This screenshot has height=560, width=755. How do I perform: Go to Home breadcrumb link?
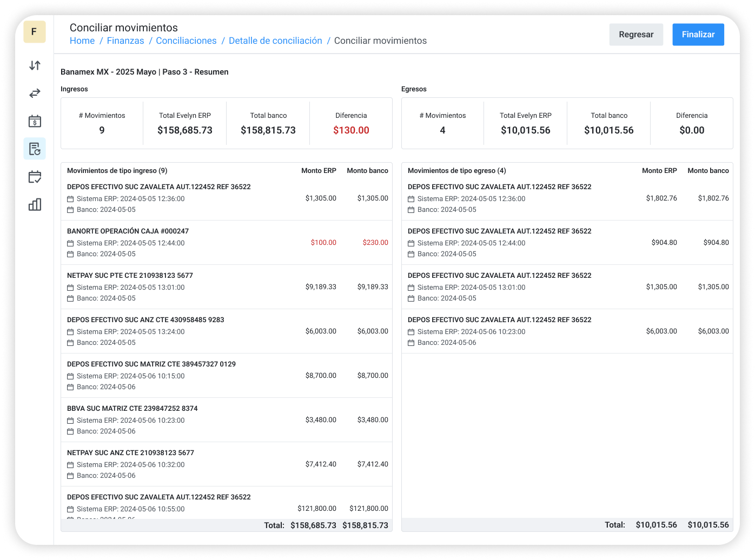coord(82,41)
